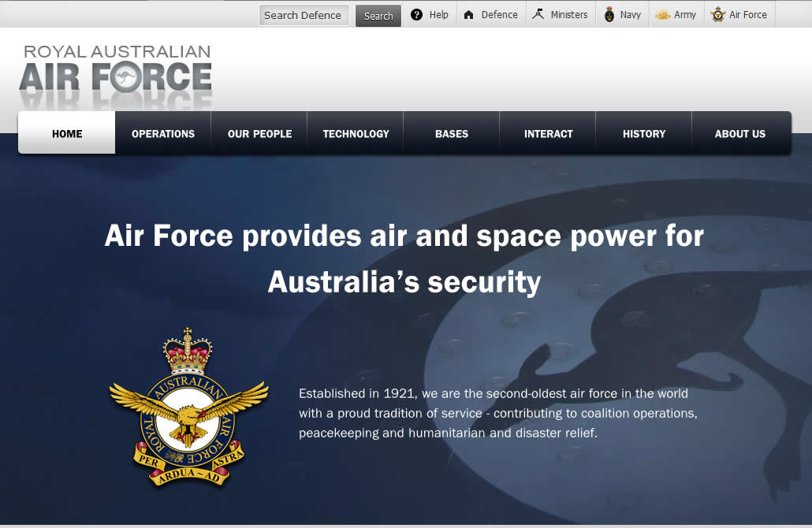The width and height of the screenshot is (812, 528).
Task: Select the TECHNOLOGY navigation tab
Action: 356,133
